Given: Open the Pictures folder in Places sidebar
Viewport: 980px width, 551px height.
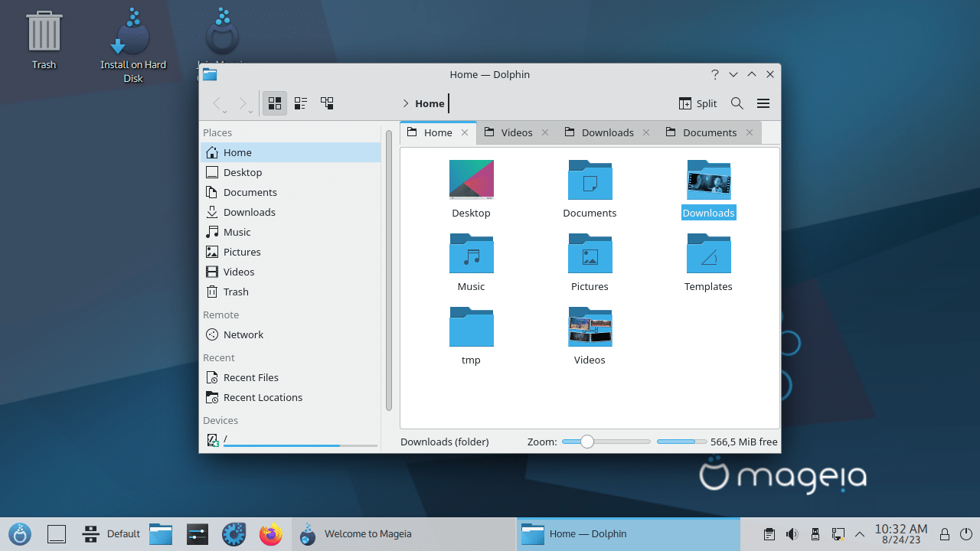Looking at the screenshot, I should [240, 252].
